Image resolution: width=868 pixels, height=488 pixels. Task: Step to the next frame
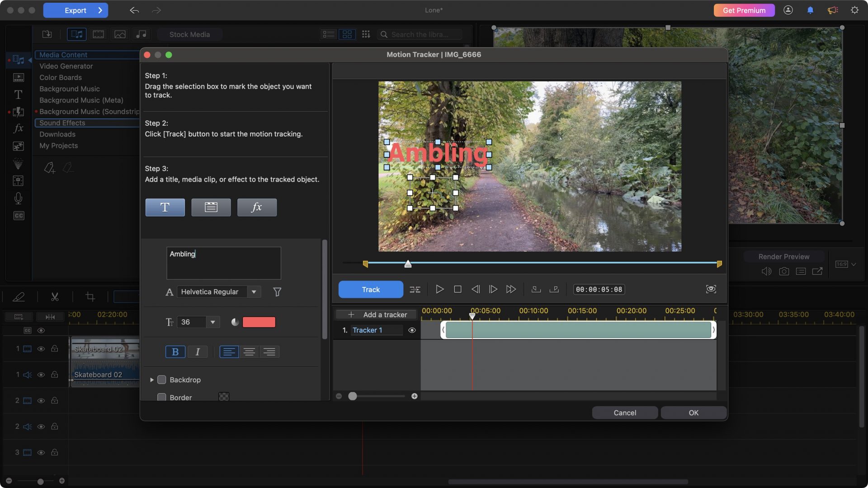coord(493,289)
